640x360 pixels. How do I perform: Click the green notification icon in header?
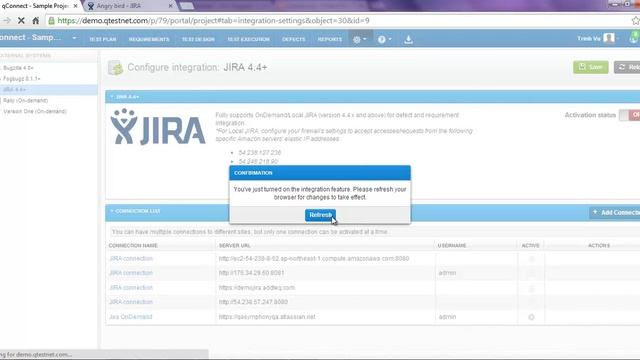point(634,38)
